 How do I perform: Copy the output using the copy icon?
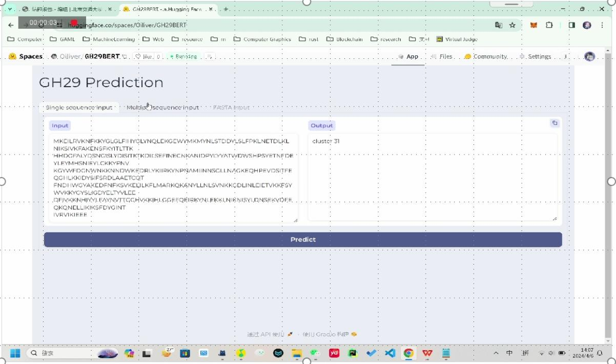click(x=555, y=123)
